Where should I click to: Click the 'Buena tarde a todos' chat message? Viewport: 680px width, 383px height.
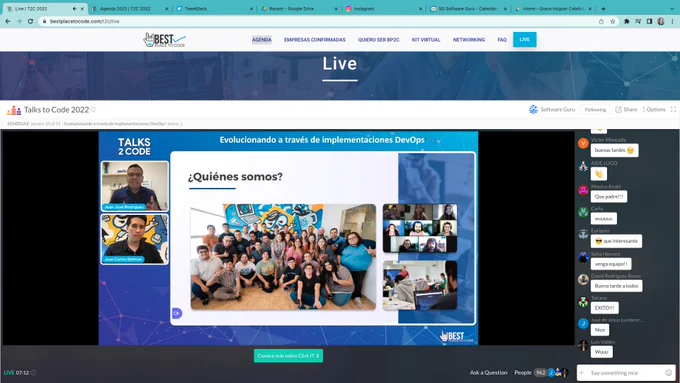[616, 286]
